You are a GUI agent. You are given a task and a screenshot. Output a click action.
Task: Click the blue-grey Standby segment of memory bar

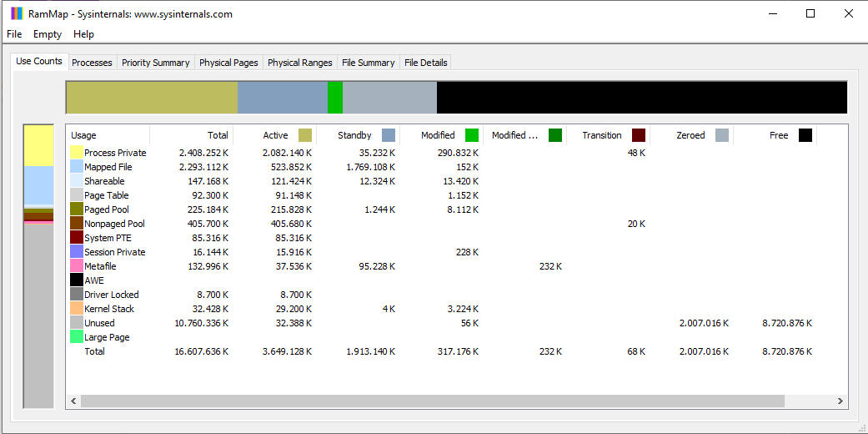[283, 98]
